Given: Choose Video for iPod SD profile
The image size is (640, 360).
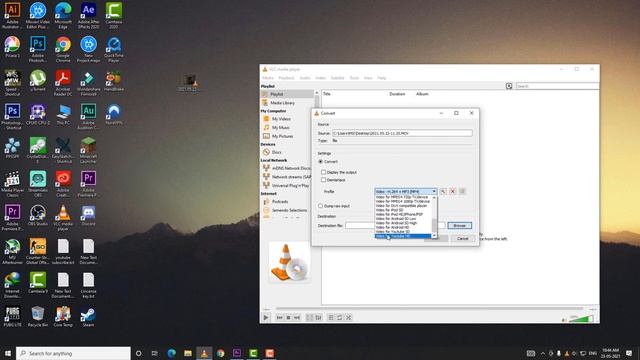Looking at the screenshot, I should point(403,210).
